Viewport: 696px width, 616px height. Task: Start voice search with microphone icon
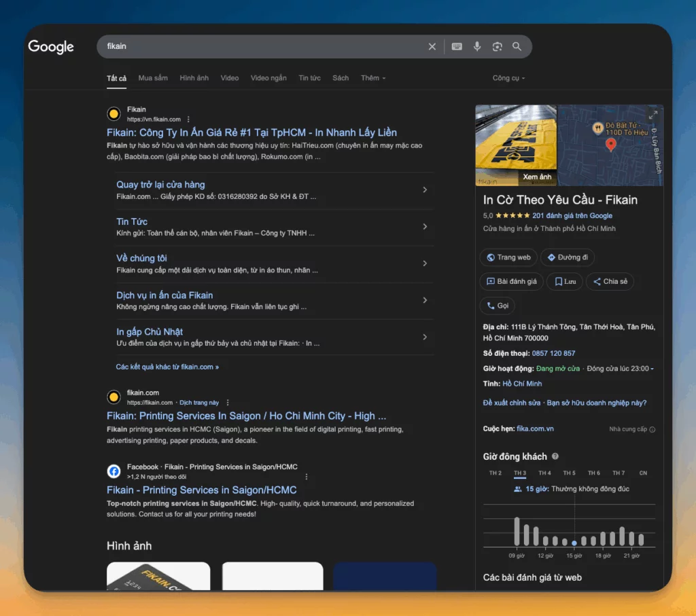pos(476,47)
